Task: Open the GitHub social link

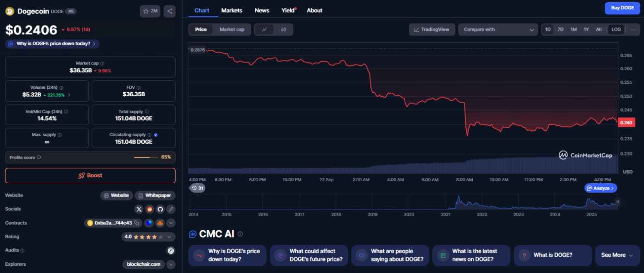Action: click(160, 209)
